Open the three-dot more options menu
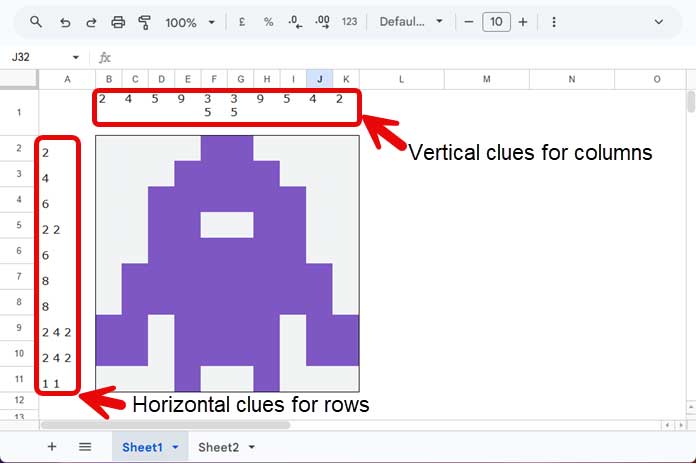Viewport: 696px width, 464px height. pyautogui.click(x=554, y=22)
